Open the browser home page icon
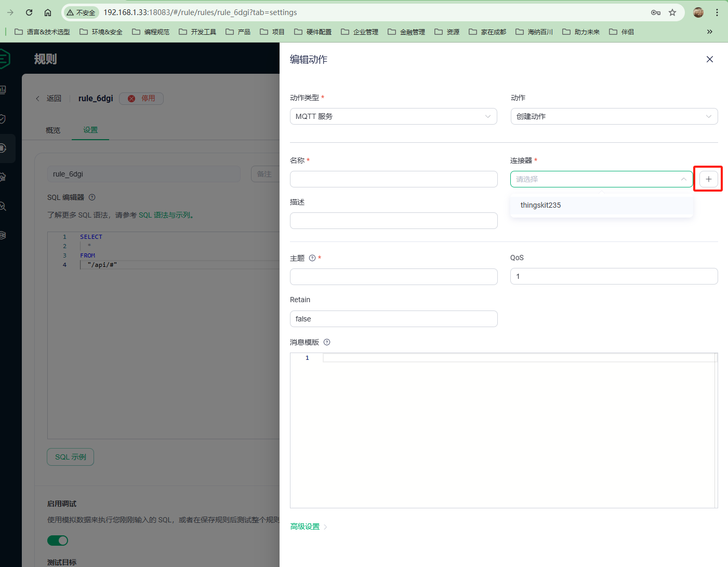Screen dimensions: 728x567 48,12
